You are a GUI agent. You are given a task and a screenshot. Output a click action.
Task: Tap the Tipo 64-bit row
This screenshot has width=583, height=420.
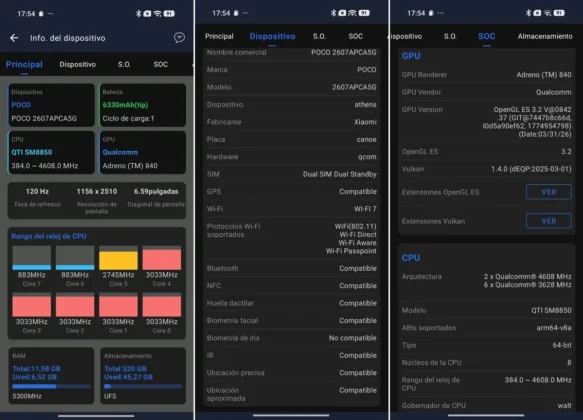pyautogui.click(x=486, y=345)
